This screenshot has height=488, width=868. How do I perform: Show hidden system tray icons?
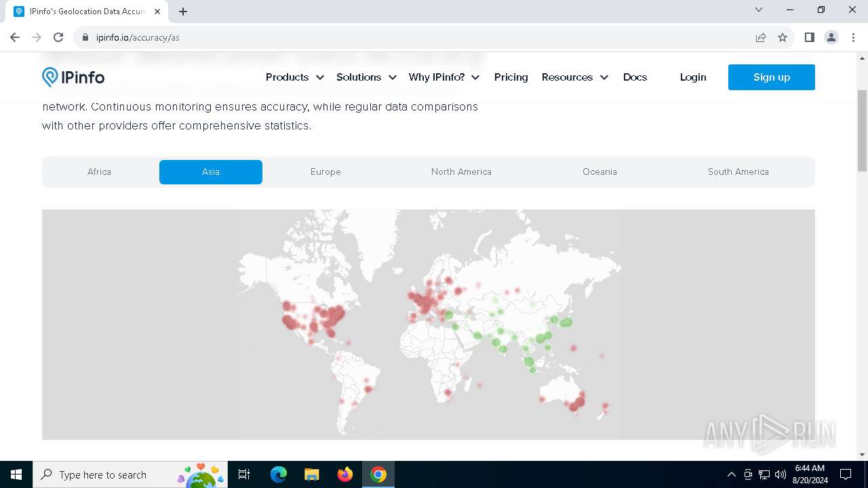pyautogui.click(x=731, y=474)
